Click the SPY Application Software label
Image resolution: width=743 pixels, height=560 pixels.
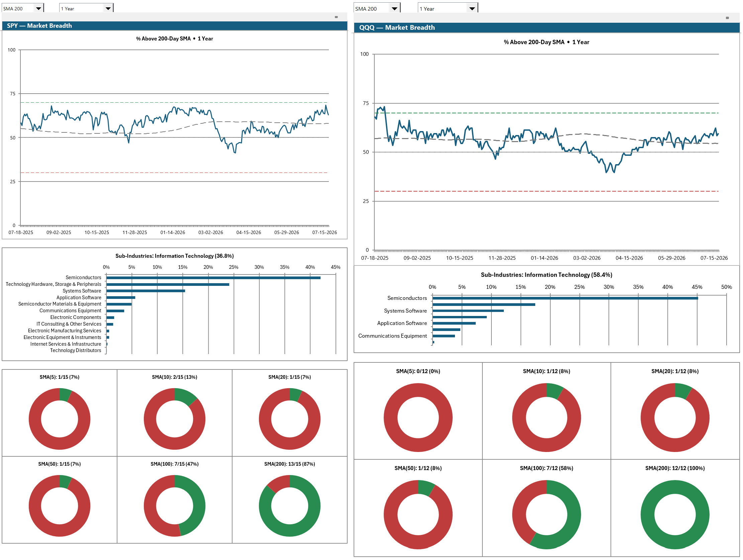coord(79,298)
